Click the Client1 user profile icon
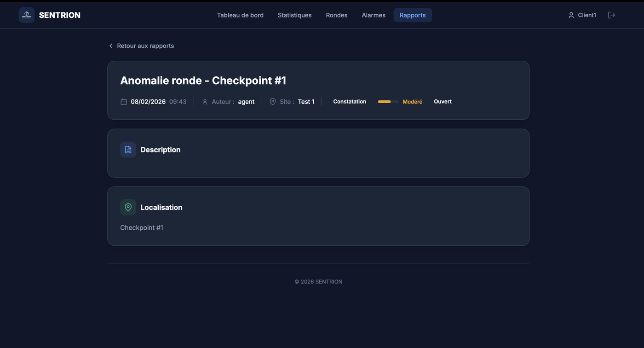Screen dimensions: 644x348 click(571, 15)
